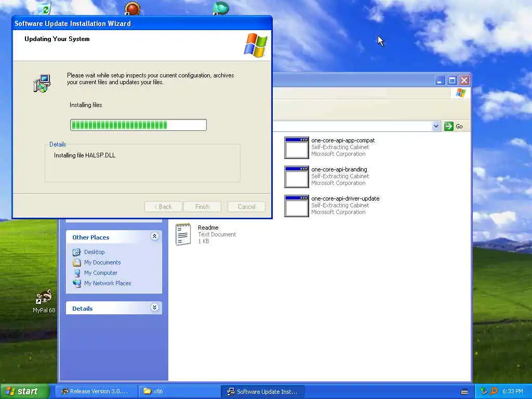
Task: Open the one-core-api-branding cabinet icon
Action: pos(296,177)
